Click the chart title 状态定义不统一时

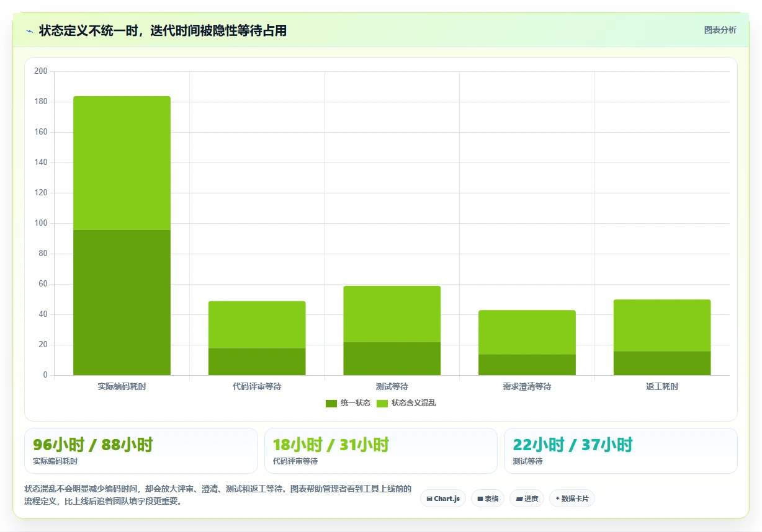point(163,30)
